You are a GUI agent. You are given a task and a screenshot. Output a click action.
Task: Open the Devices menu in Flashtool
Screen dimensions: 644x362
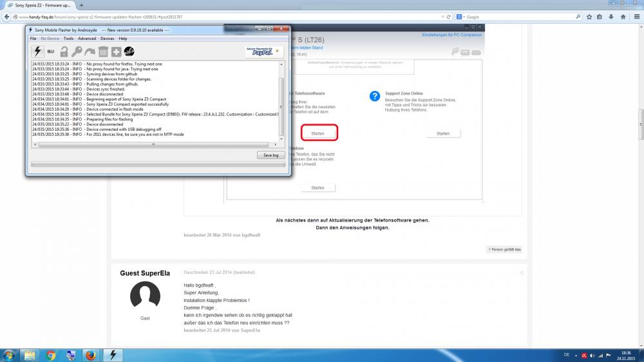(x=107, y=39)
